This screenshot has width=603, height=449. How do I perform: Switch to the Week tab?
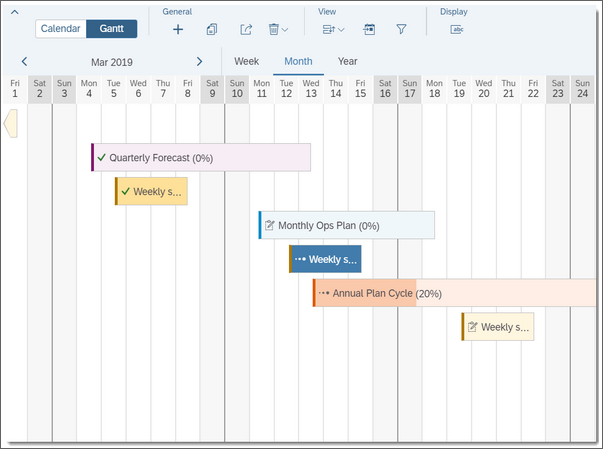(x=246, y=62)
